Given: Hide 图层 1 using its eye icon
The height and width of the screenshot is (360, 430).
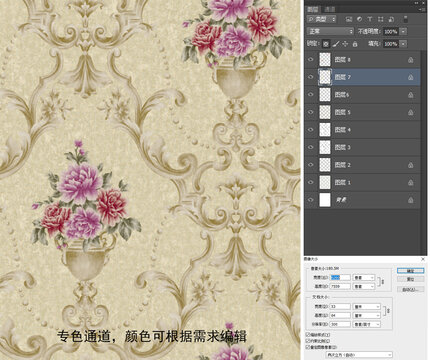Looking at the screenshot, I should (x=311, y=182).
